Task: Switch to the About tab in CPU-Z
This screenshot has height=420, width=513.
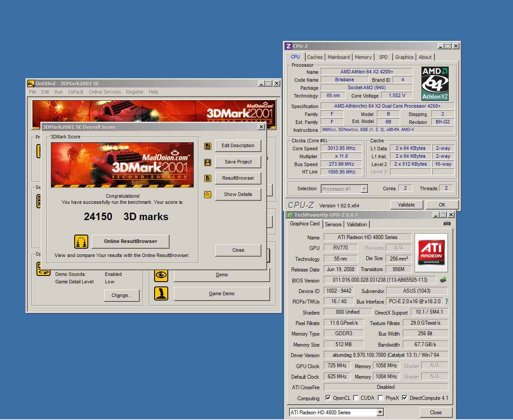Action: pos(425,57)
